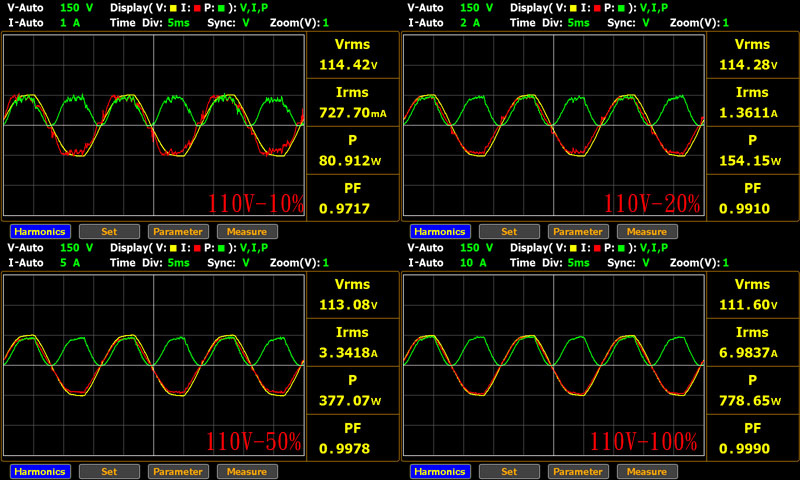Select the Vrms reading 113.08V
Screen dimensions: 800x480
click(x=348, y=305)
